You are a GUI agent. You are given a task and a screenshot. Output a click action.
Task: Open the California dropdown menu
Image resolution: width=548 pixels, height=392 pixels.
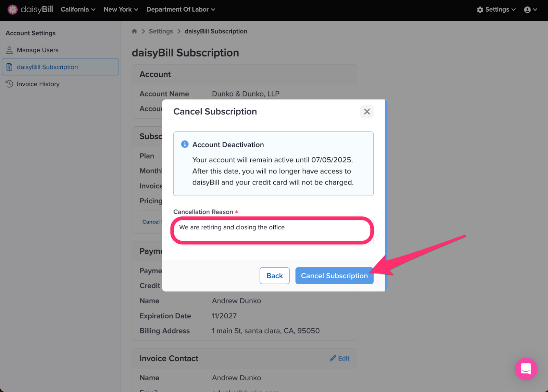[x=78, y=9]
